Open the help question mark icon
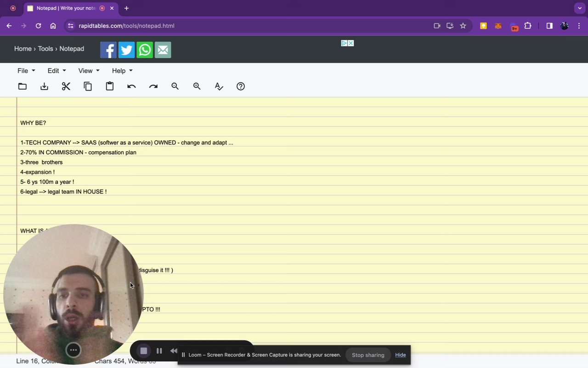 [x=241, y=86]
